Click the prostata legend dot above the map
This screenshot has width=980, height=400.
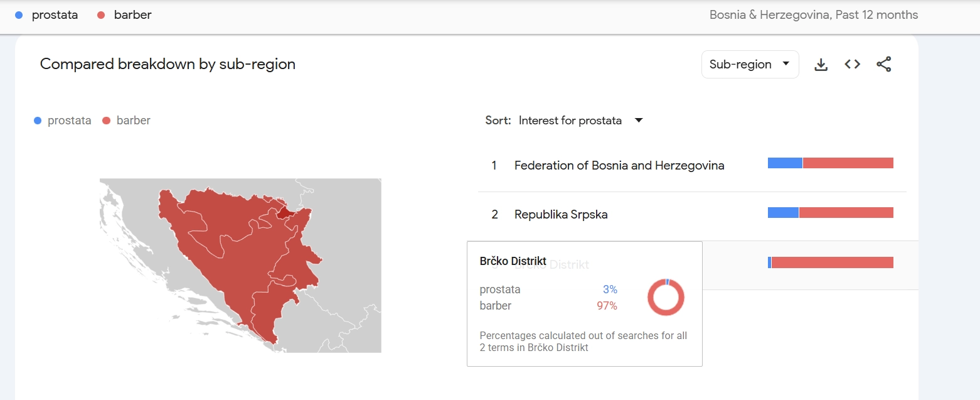click(x=38, y=121)
